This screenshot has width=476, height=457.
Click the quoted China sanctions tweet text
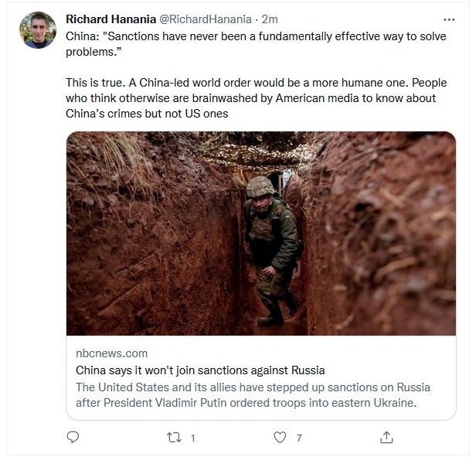256,44
